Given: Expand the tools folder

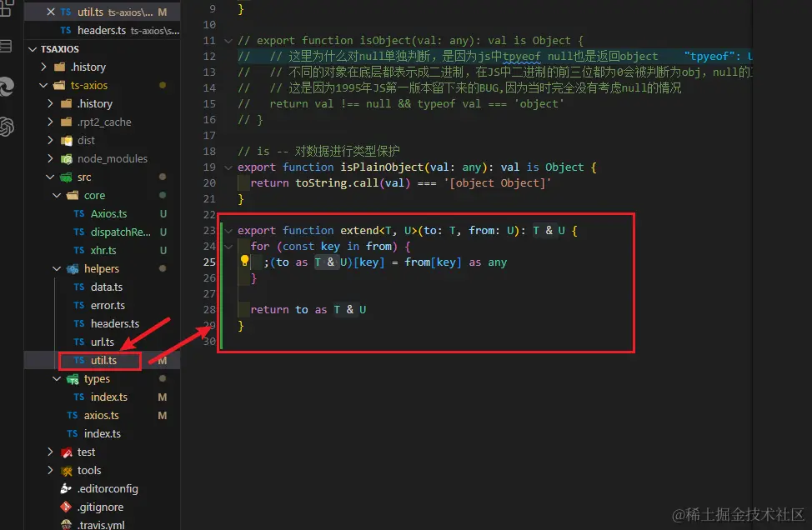Looking at the screenshot, I should tap(50, 471).
